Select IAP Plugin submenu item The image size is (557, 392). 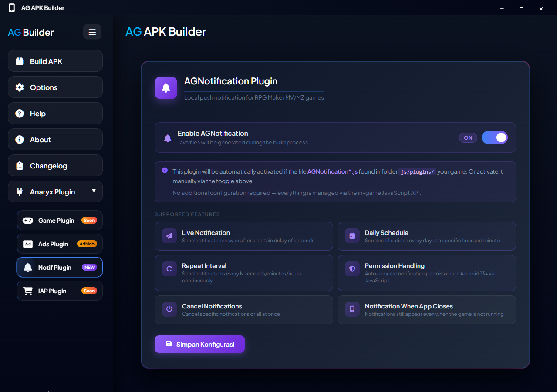click(60, 291)
